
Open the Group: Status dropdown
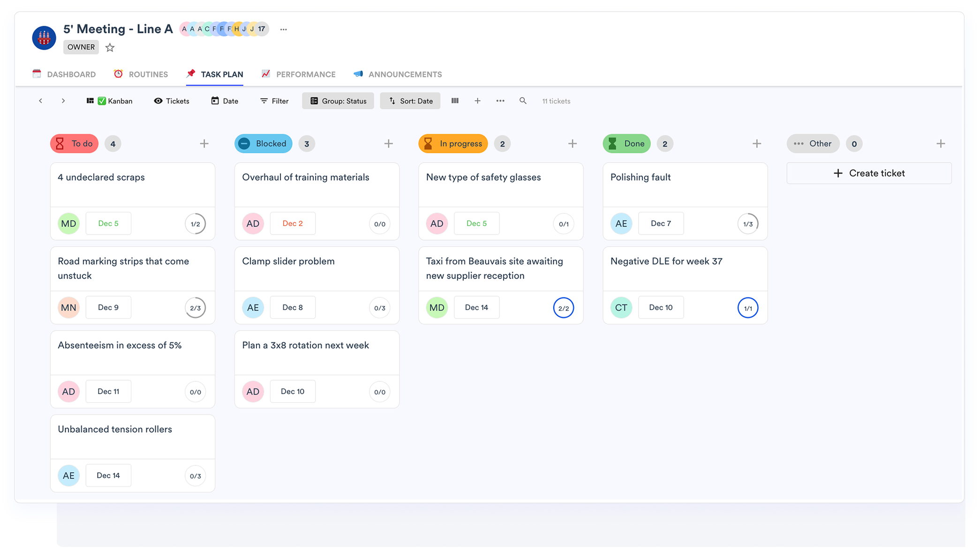(338, 101)
